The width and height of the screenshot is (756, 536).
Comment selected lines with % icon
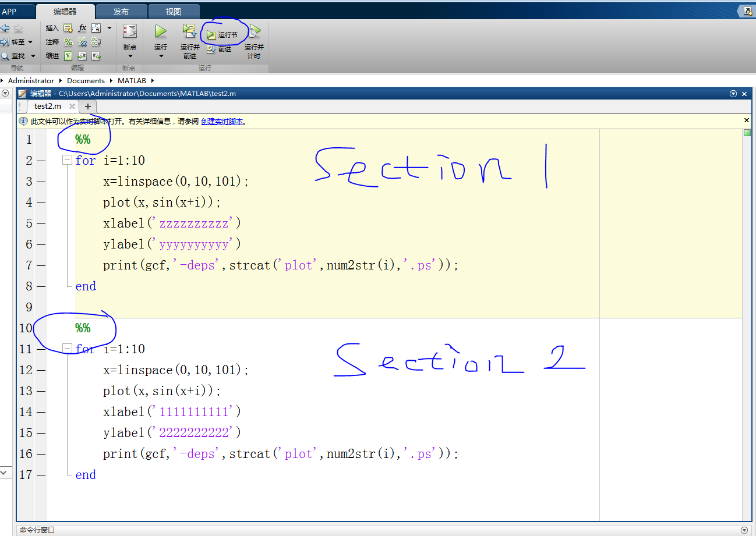tap(68, 42)
